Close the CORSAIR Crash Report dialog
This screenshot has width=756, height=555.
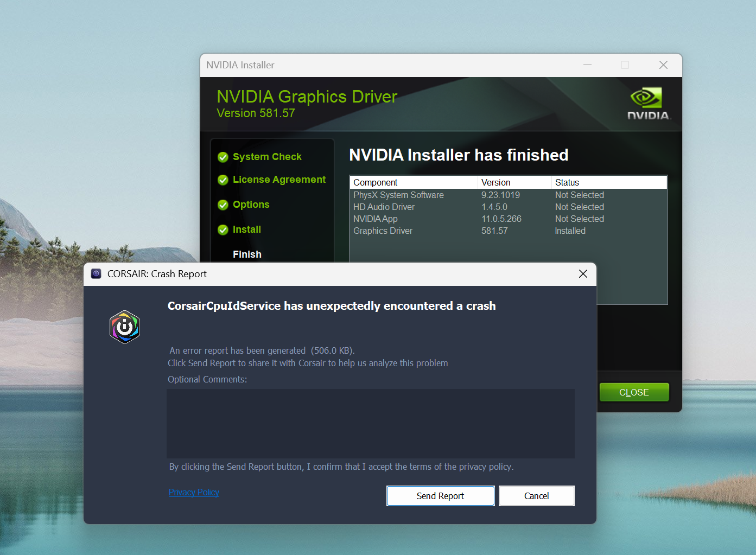583,274
